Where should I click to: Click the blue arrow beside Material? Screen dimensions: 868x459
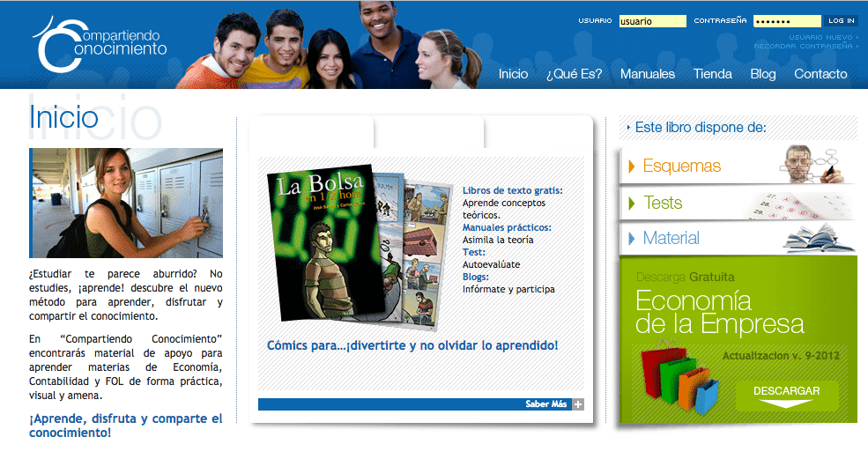click(x=632, y=239)
